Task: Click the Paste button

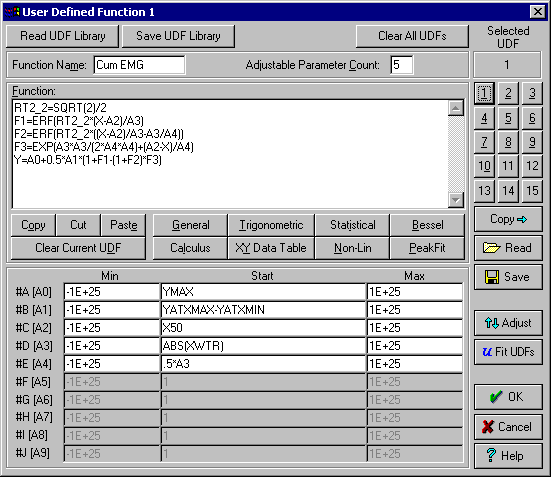Action: coord(123,225)
